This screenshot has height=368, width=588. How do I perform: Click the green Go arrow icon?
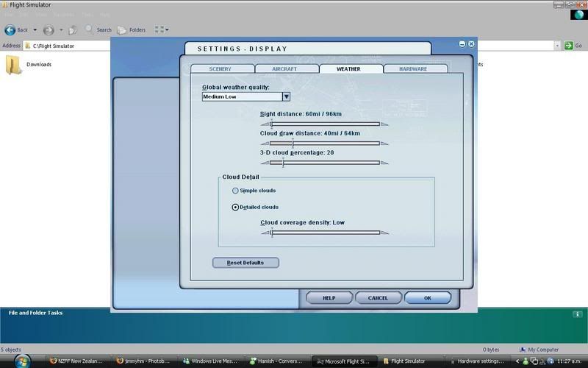[x=568, y=46]
